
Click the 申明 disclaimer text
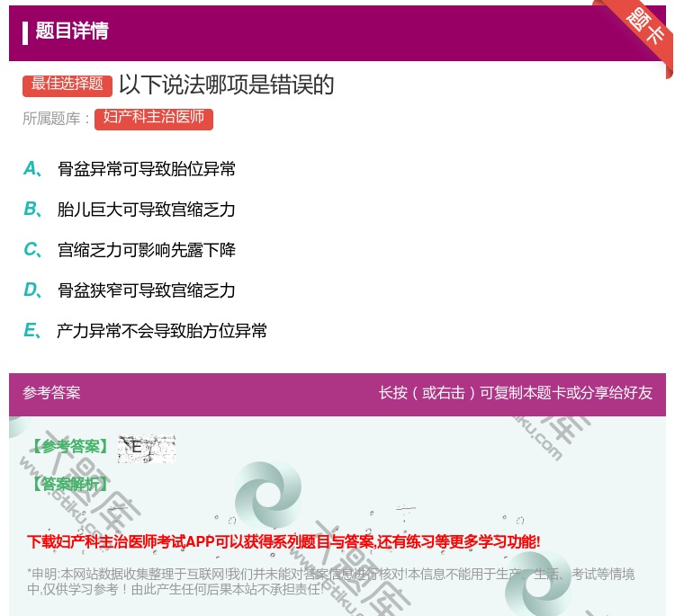point(330,581)
